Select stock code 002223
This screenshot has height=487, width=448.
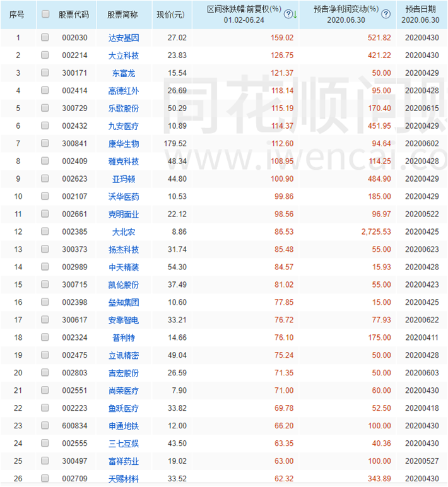coord(74,408)
